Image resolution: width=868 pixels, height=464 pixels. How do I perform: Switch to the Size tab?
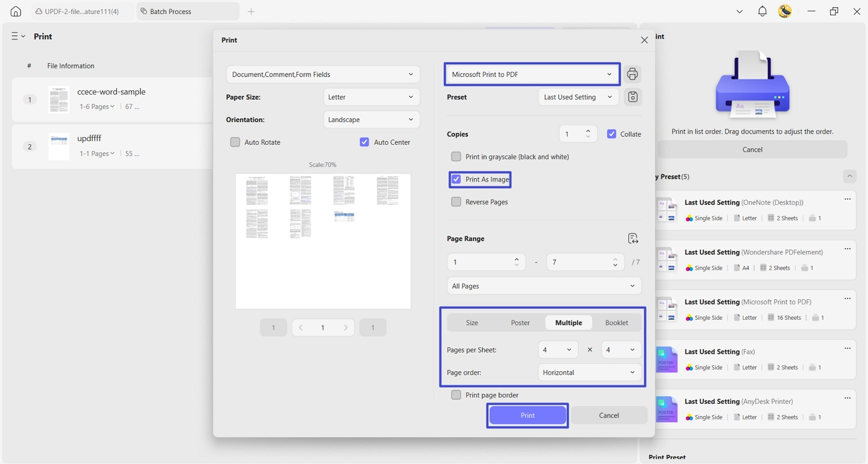point(472,322)
